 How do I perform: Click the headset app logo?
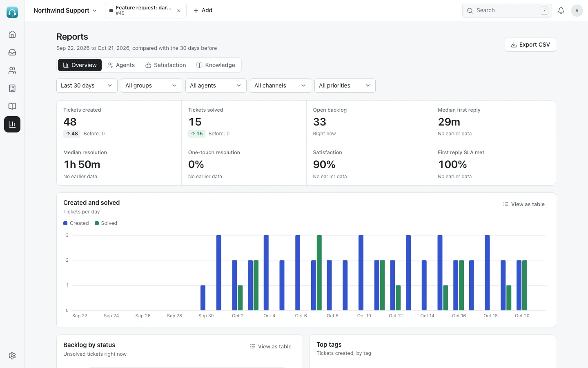pos(12,12)
